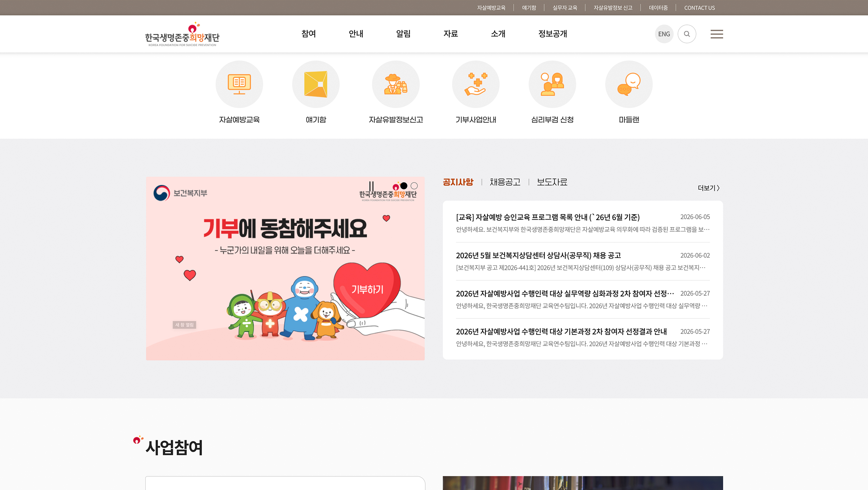Click the foundation logo in the header
868x490 pixels.
pyautogui.click(x=182, y=34)
